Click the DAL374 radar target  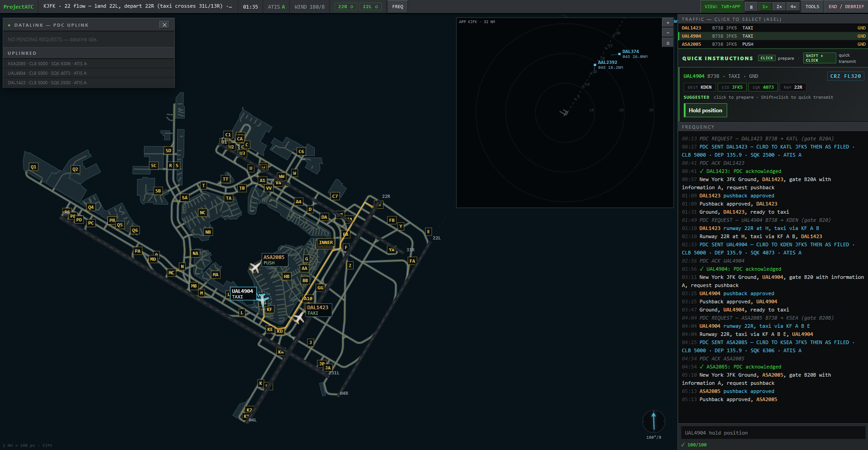(x=619, y=54)
